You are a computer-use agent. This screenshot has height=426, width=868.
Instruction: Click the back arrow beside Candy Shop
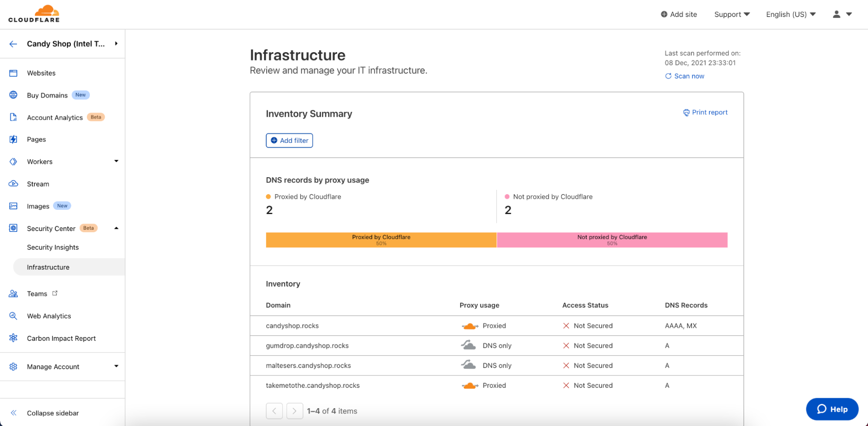(13, 44)
